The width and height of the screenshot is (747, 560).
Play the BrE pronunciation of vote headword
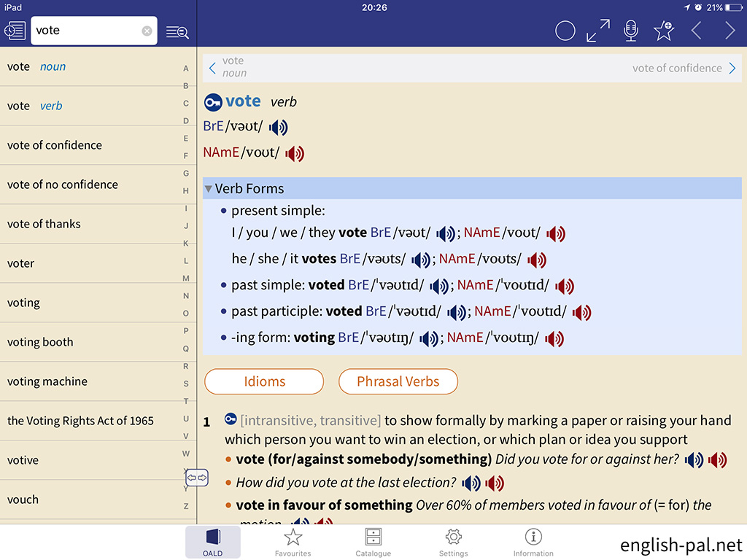coord(278,128)
